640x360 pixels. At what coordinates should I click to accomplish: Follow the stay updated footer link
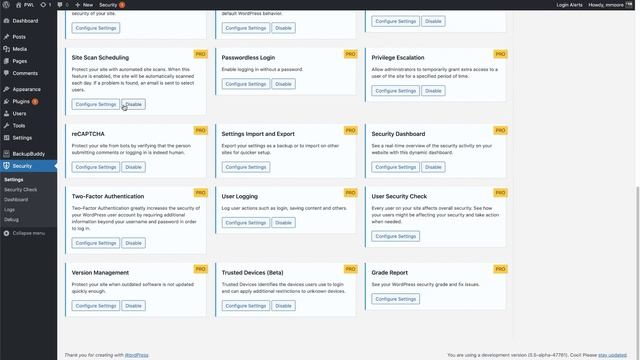point(612,355)
